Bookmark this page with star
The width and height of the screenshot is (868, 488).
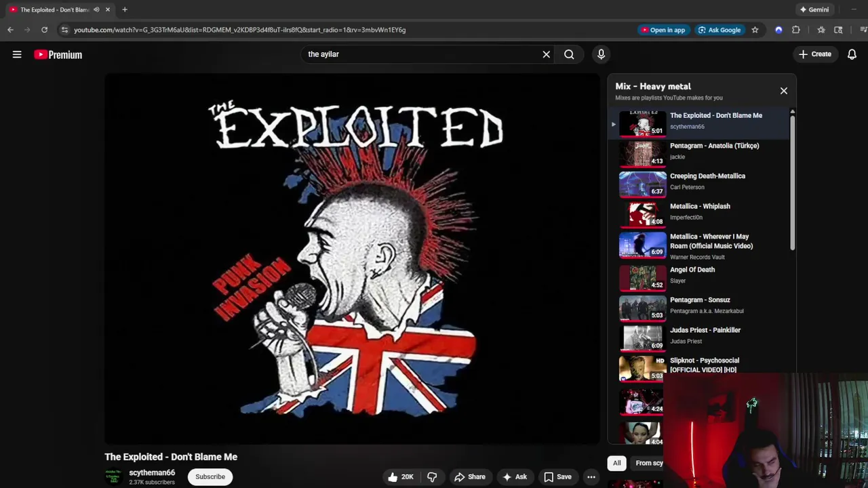coord(755,30)
